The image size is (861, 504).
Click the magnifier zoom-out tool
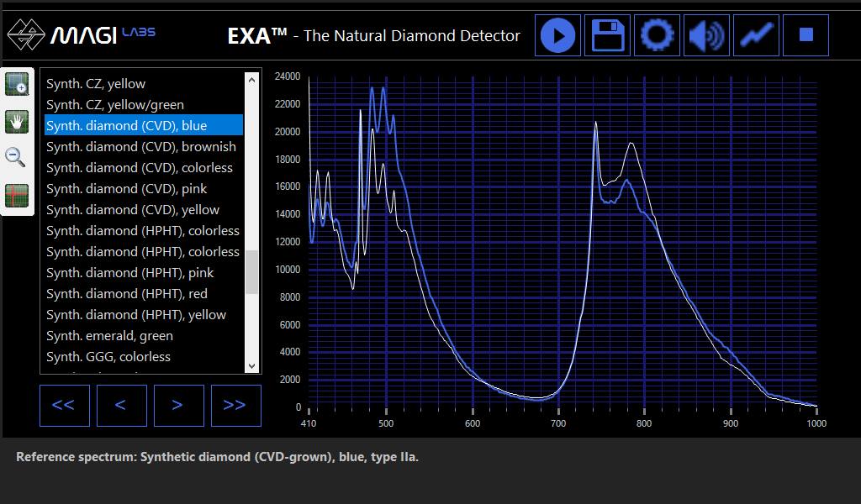(x=15, y=157)
